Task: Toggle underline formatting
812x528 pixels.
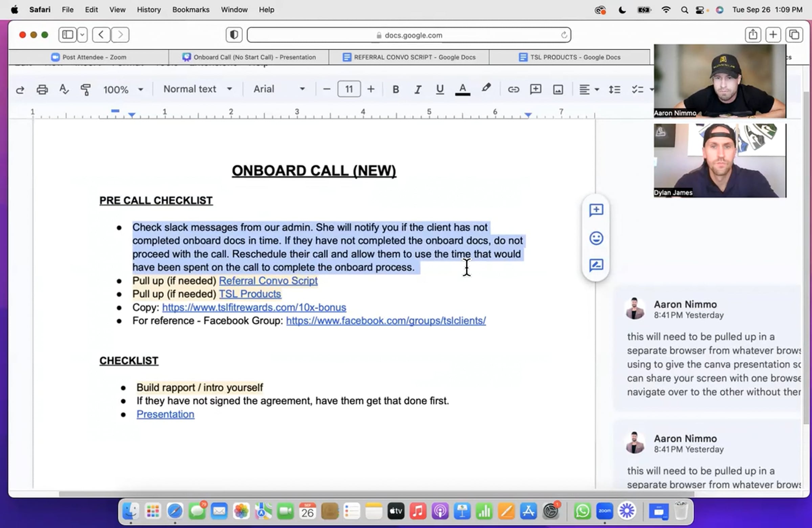Action: [x=440, y=89]
